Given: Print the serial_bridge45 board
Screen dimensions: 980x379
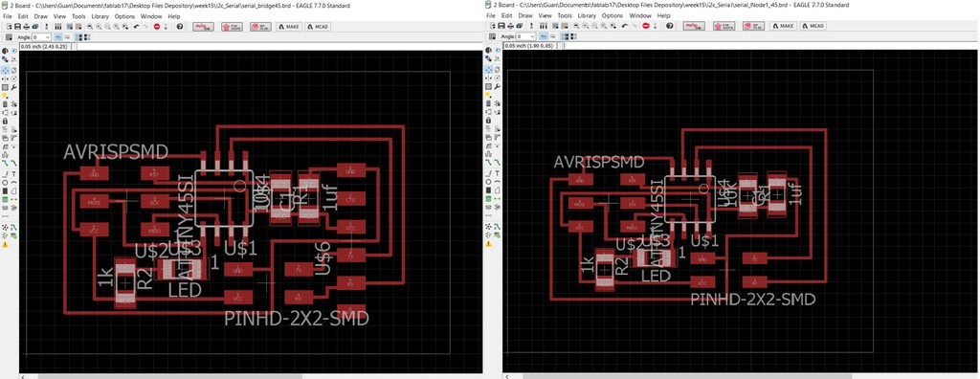Looking at the screenshot, I should coord(26,26).
